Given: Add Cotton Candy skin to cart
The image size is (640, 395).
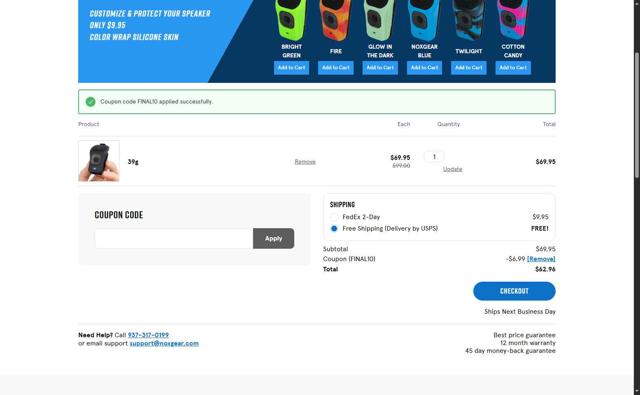Looking at the screenshot, I should coord(513,68).
